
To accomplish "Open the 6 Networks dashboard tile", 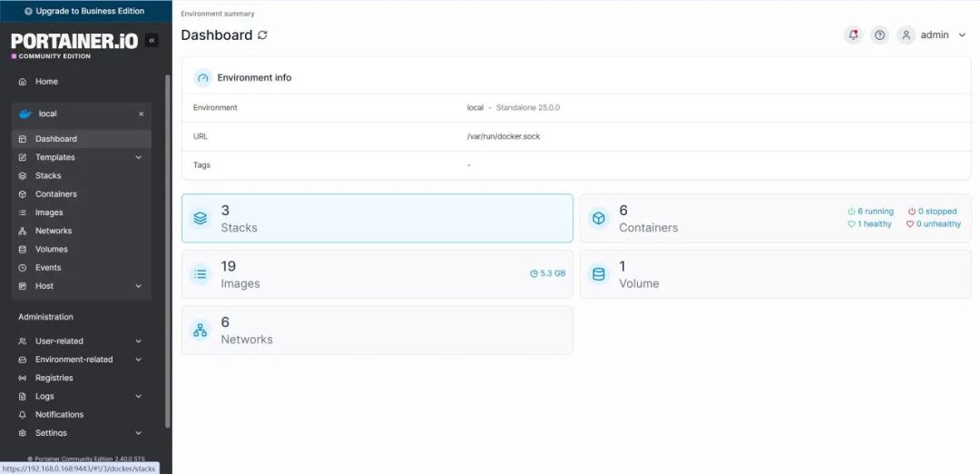I will coord(377,331).
